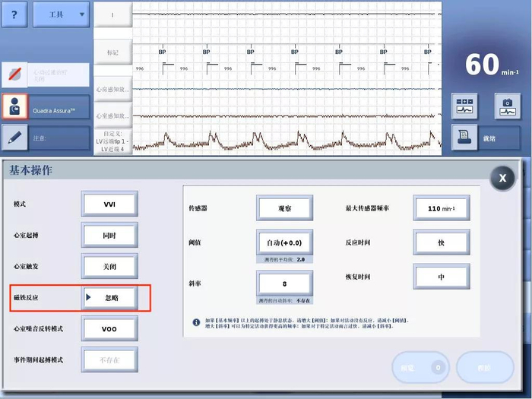Change 心室触发 setting 关闭

109,266
